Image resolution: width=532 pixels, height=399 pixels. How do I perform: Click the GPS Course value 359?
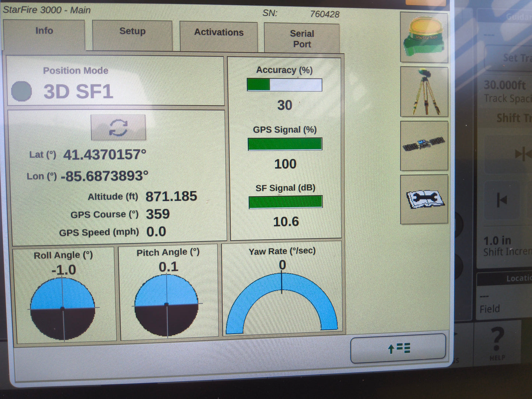158,214
